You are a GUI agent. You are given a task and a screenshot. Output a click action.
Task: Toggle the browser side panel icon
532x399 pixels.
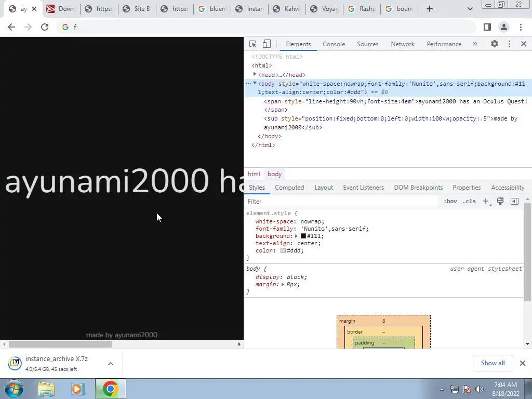pyautogui.click(x=487, y=27)
